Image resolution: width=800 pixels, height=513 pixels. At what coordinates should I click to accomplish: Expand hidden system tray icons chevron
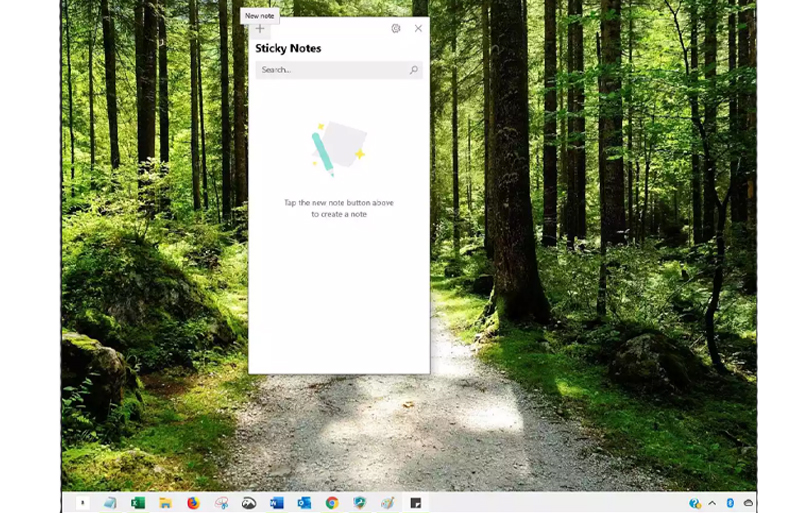click(712, 503)
